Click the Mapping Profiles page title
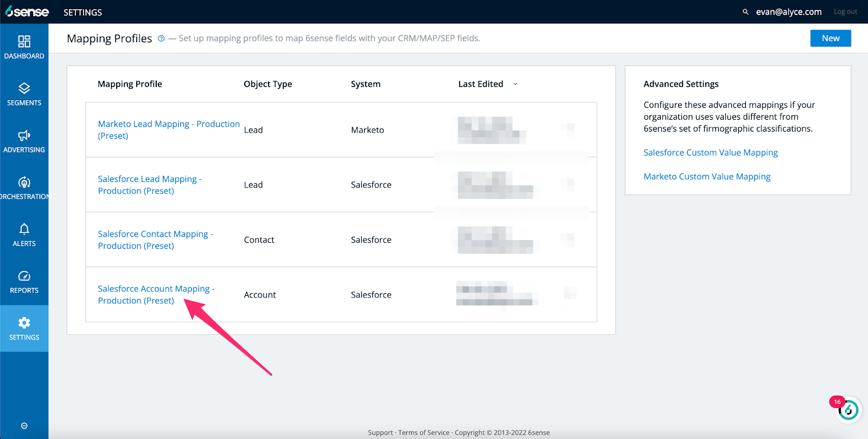This screenshot has height=439, width=868. coord(109,38)
